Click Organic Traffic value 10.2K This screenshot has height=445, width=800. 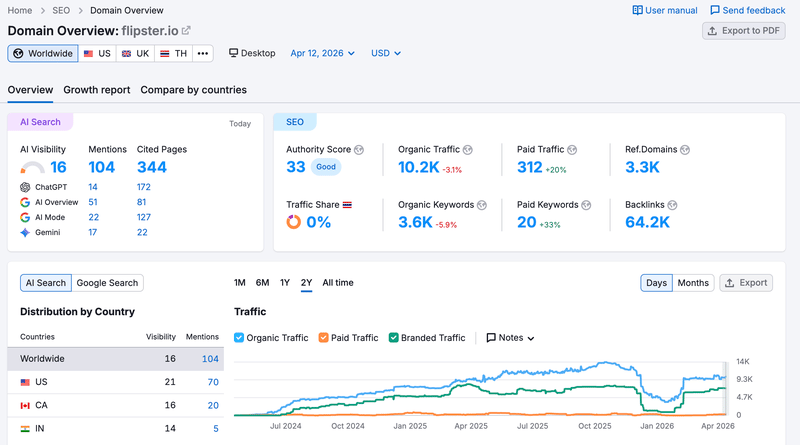point(418,167)
